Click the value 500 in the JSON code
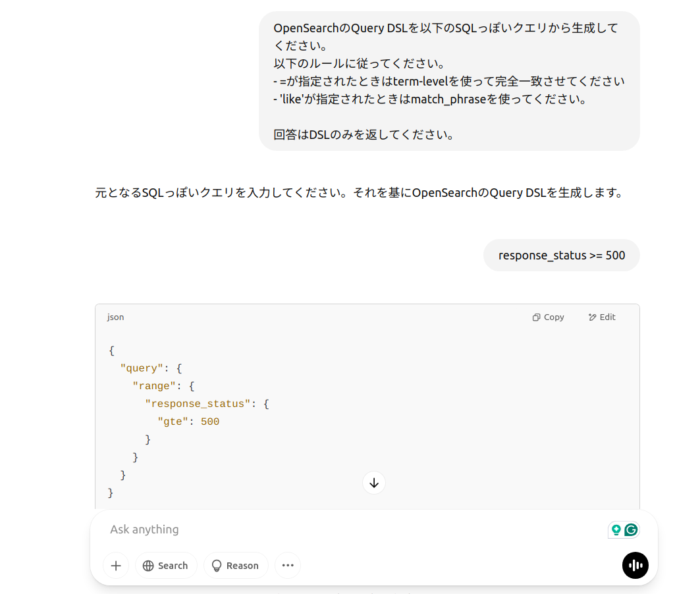 [210, 422]
